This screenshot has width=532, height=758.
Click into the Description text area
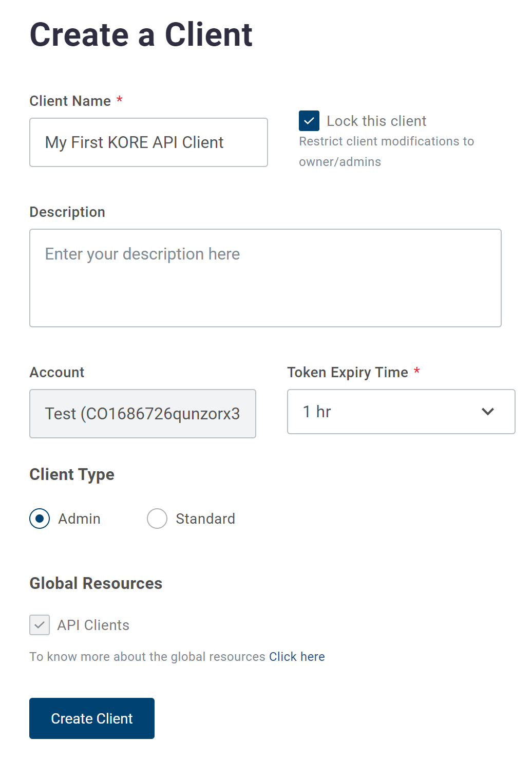click(265, 278)
